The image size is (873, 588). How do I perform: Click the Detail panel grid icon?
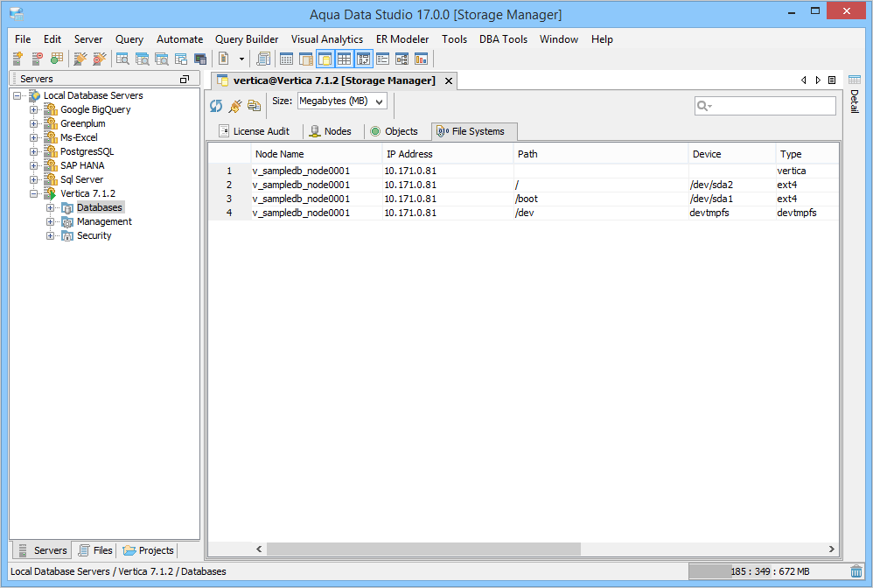pos(855,80)
